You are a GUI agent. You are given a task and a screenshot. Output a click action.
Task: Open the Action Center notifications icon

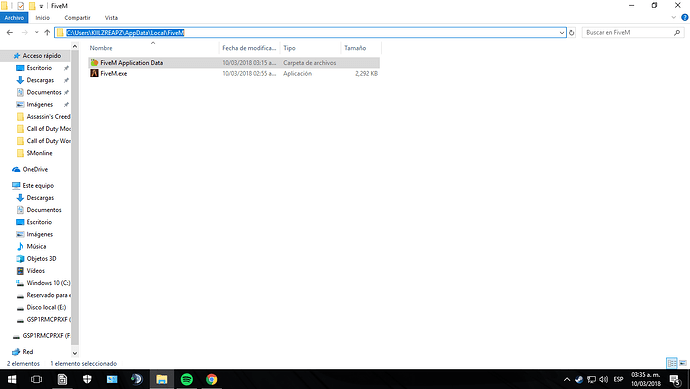[675, 379]
